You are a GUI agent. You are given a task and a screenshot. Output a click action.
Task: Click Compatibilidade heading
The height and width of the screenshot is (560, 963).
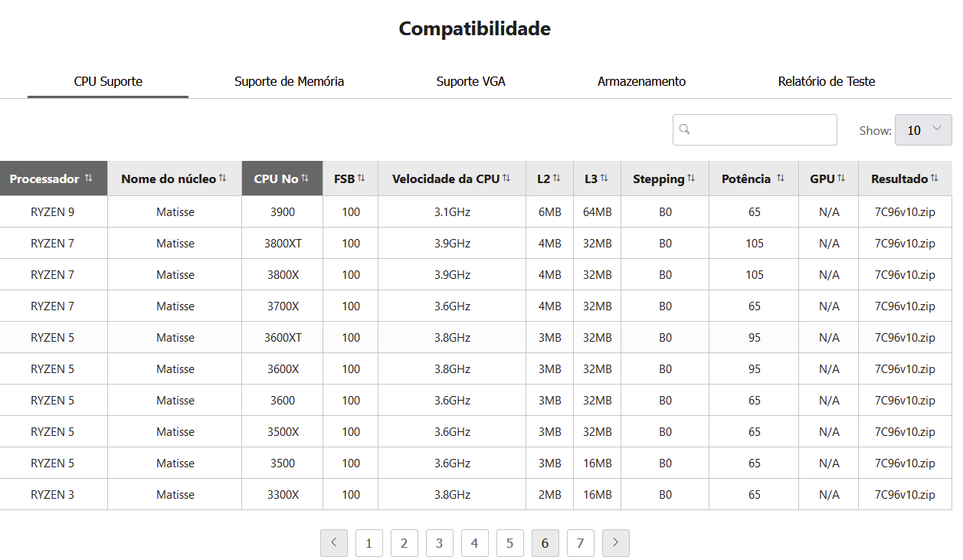click(475, 28)
